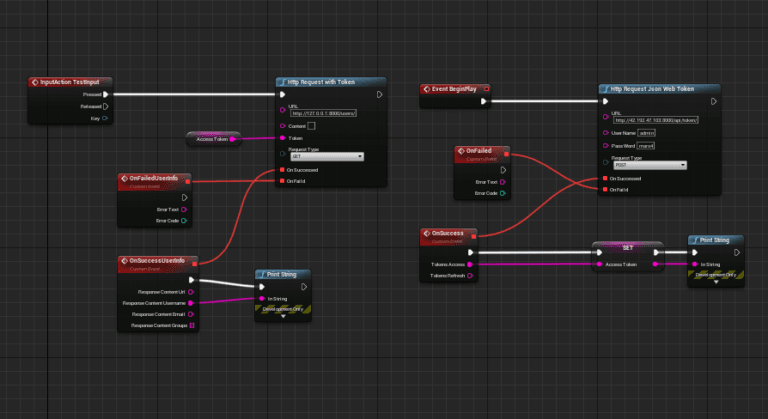Click the User Name field containing admin
This screenshot has height=419, width=768.
pos(647,133)
